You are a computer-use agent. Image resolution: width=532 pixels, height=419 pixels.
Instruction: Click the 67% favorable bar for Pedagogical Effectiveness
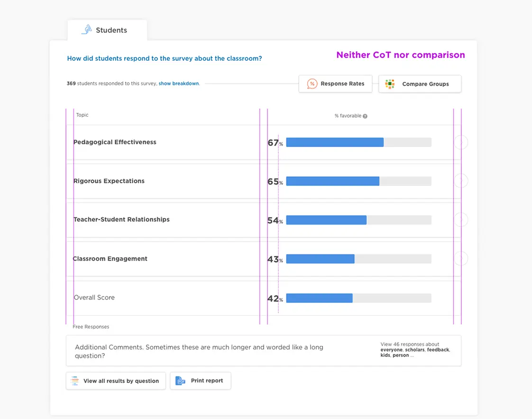pos(335,142)
